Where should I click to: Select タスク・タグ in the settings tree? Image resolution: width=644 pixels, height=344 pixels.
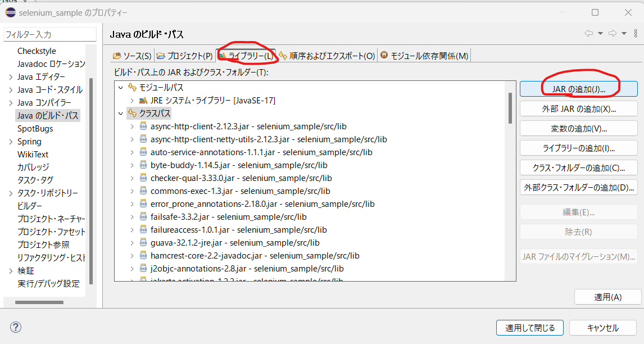pyautogui.click(x=35, y=180)
